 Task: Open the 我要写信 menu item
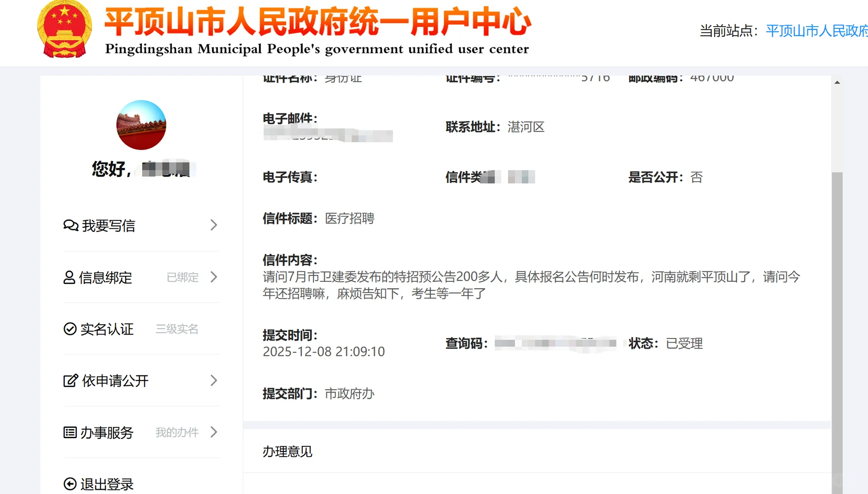pos(141,226)
